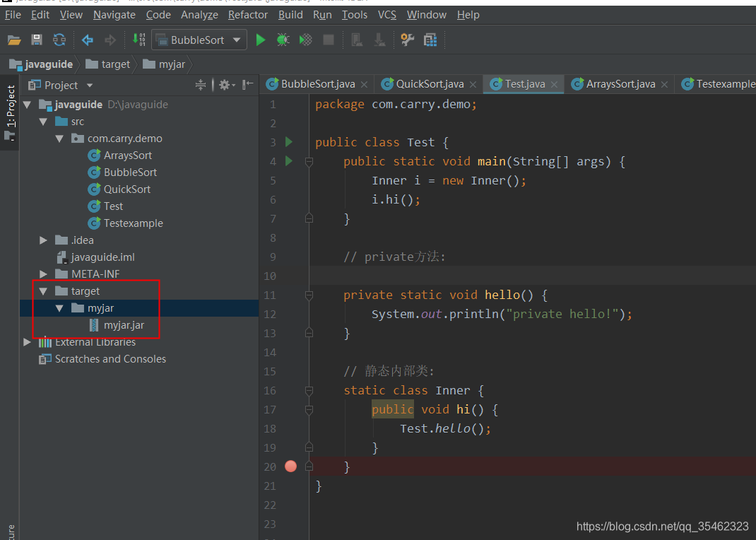Screen dimensions: 756x540
Task: Click target in the breadcrumb bar
Action: pos(107,64)
